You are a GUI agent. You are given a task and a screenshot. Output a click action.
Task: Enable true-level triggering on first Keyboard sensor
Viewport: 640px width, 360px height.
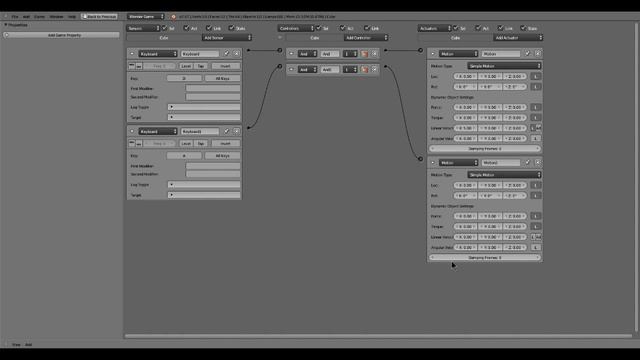click(x=131, y=66)
